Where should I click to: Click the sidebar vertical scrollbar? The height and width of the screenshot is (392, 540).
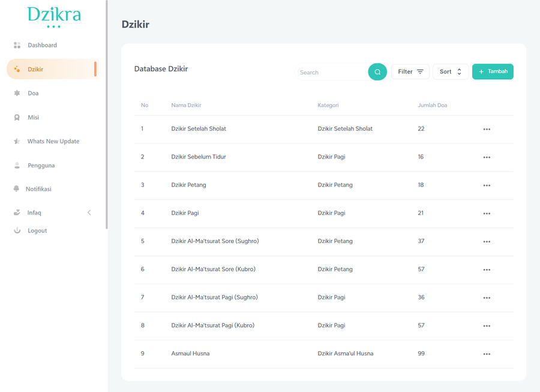point(107,114)
